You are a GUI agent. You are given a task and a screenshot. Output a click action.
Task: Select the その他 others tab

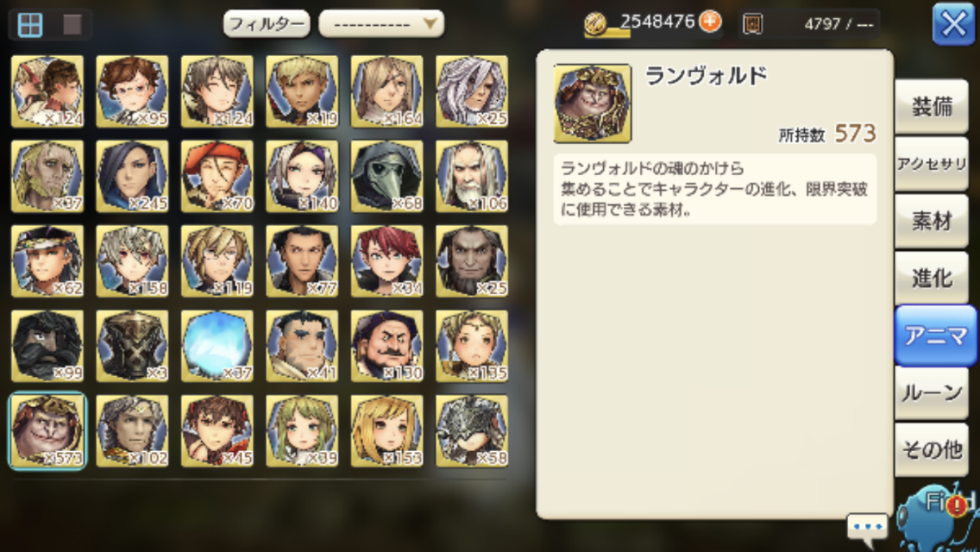tap(931, 449)
